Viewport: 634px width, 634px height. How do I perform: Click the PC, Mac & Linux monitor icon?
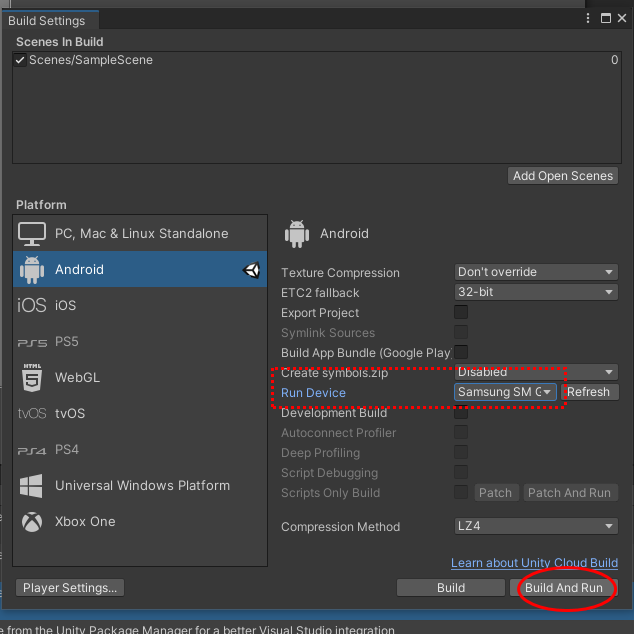(x=32, y=234)
